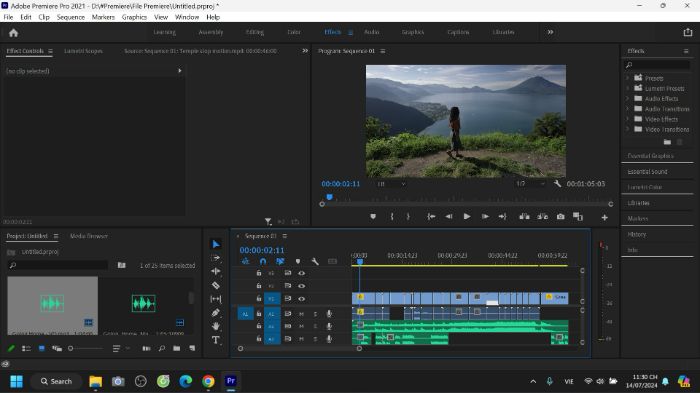Image resolution: width=700 pixels, height=393 pixels.
Task: Select the Razor tool in the toolbar
Action: [216, 285]
